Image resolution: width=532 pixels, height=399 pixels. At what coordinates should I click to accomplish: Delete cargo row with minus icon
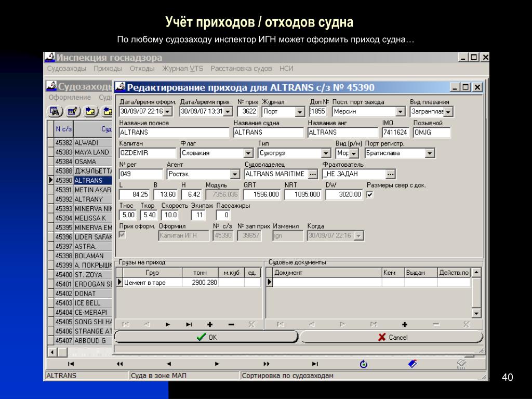click(231, 325)
